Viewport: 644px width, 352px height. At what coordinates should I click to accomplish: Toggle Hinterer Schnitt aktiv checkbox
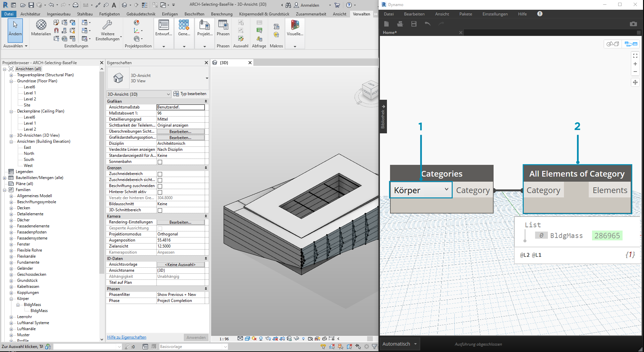pyautogui.click(x=160, y=192)
